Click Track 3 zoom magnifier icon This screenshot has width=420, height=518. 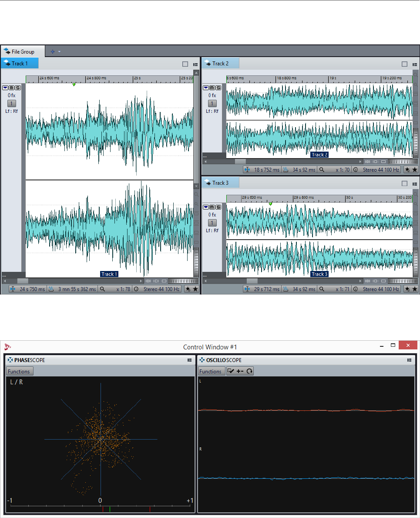(x=322, y=289)
